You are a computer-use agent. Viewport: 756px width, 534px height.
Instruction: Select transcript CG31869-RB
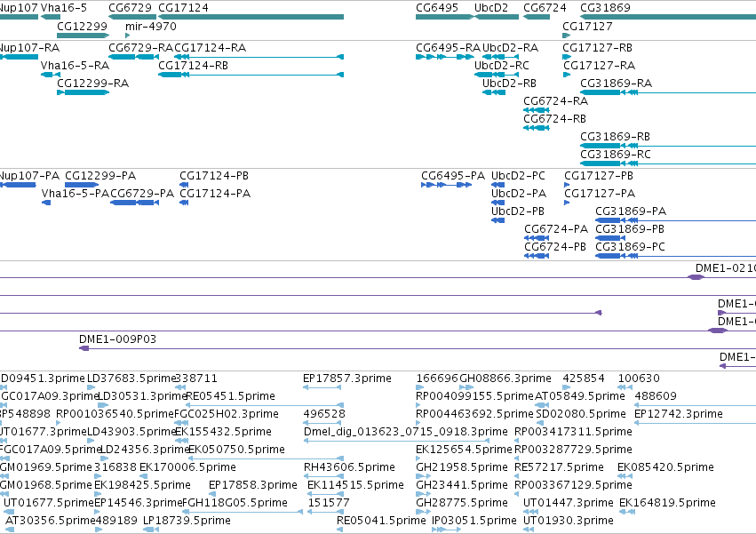click(x=668, y=147)
